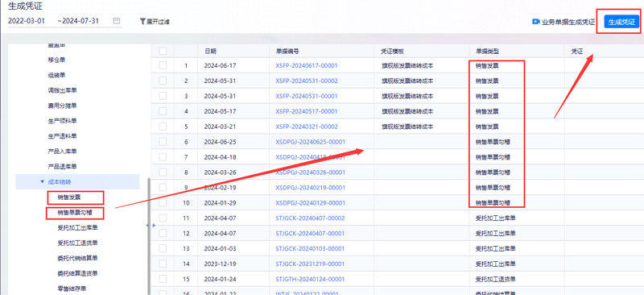Select 生产领料单 in the tree

coord(63,121)
